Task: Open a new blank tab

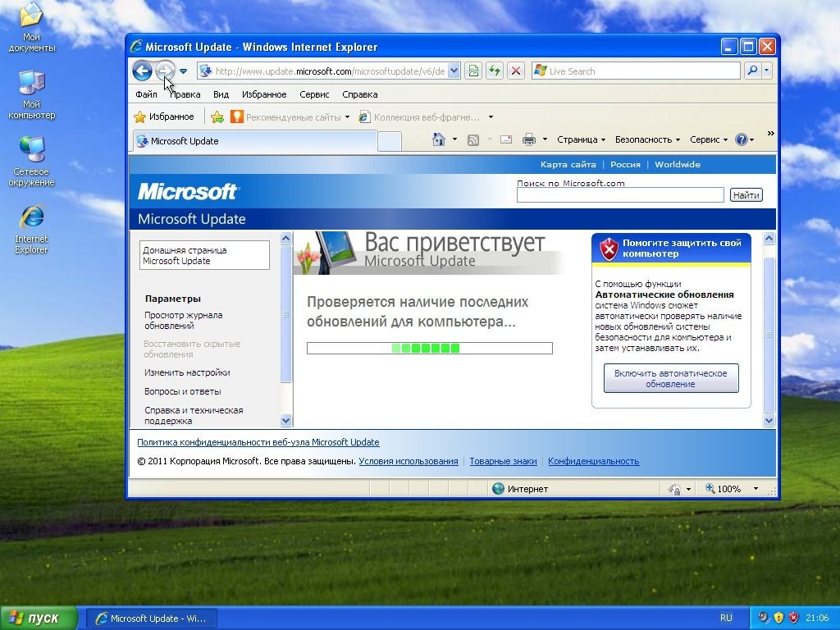Action: click(390, 141)
